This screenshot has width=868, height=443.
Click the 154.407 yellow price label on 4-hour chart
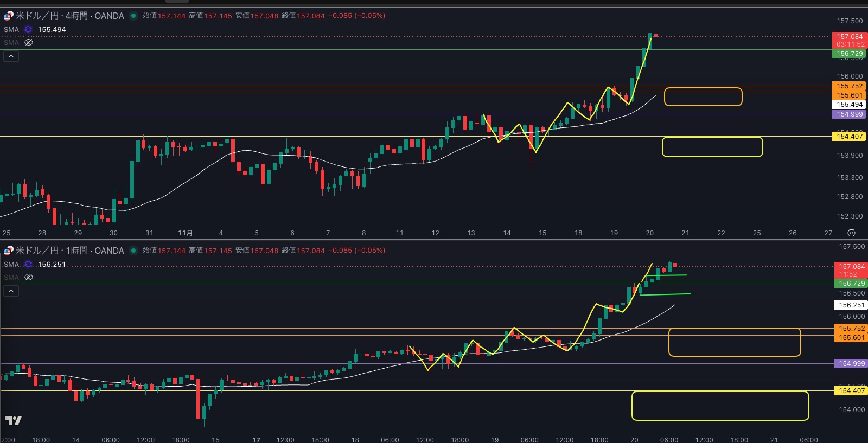coord(849,137)
